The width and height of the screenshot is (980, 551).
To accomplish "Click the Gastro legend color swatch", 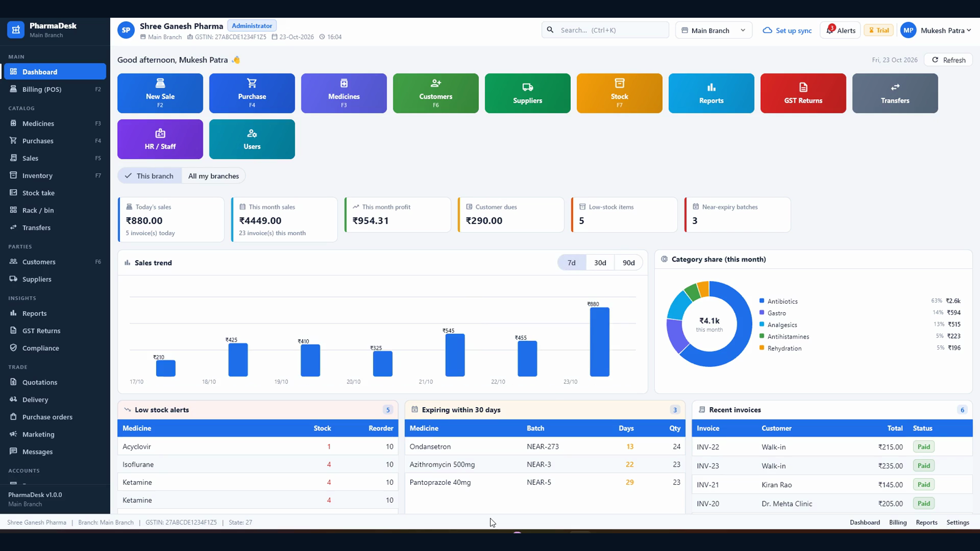I will coord(762,312).
